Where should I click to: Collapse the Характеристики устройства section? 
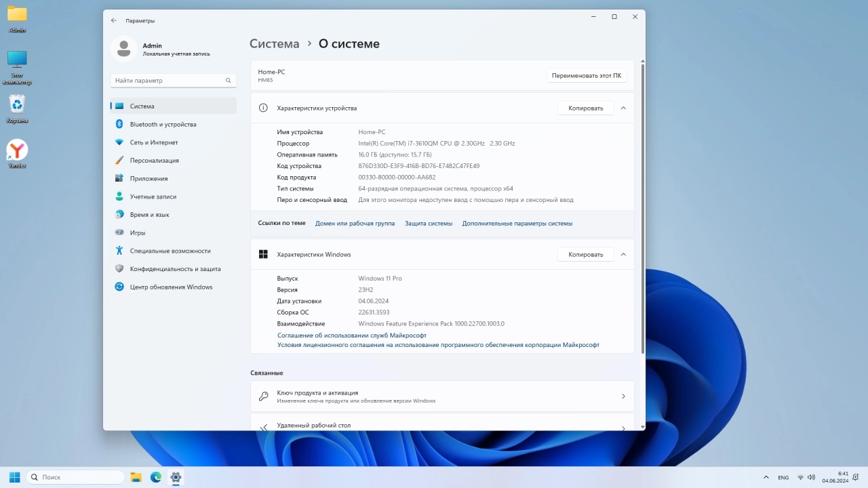623,108
